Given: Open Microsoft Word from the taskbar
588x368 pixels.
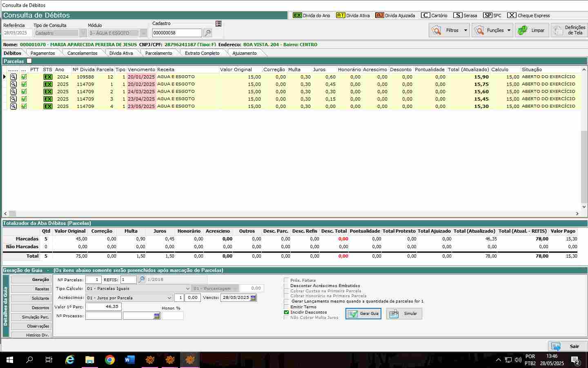Looking at the screenshot, I should click(129, 360).
